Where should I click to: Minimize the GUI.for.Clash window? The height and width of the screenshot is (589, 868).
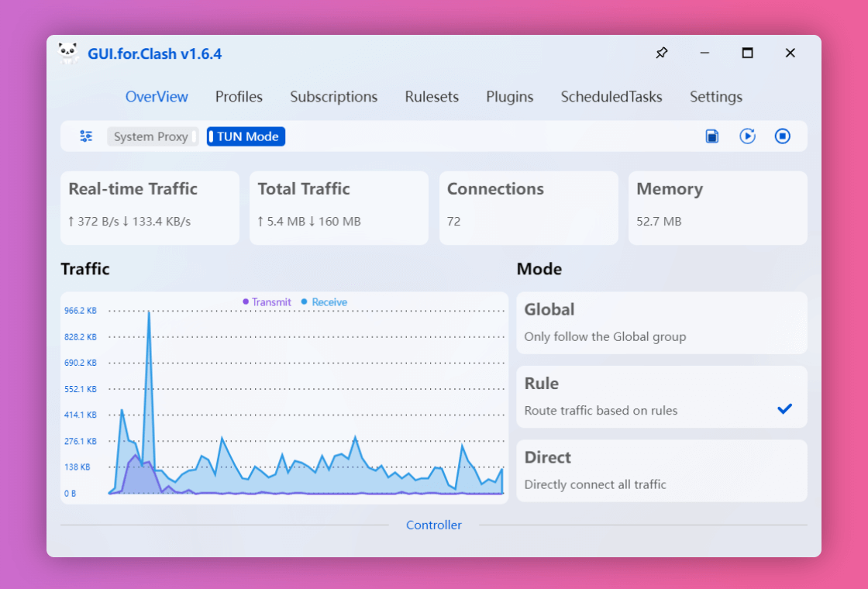click(704, 53)
